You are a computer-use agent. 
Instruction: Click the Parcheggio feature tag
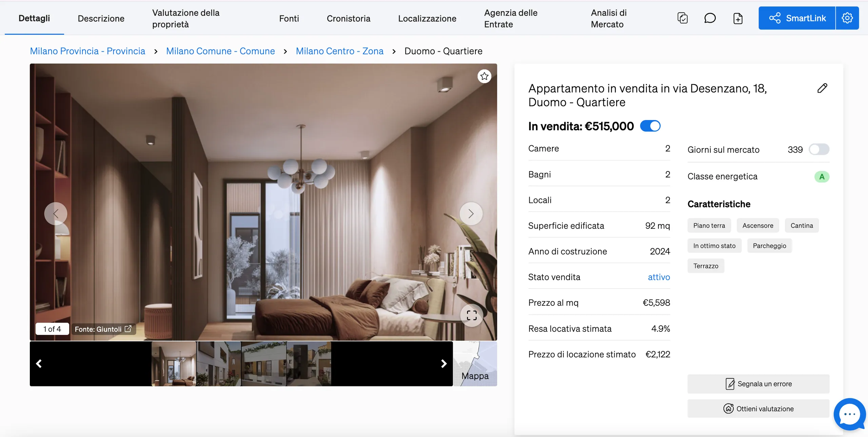(769, 246)
